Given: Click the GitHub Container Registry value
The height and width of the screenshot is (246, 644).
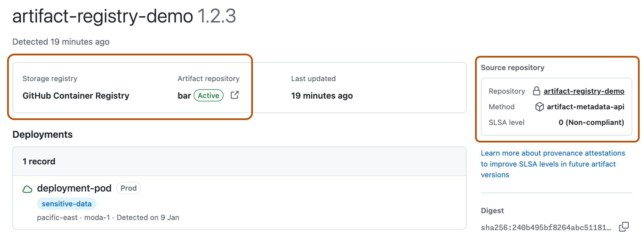Looking at the screenshot, I should click(x=76, y=96).
